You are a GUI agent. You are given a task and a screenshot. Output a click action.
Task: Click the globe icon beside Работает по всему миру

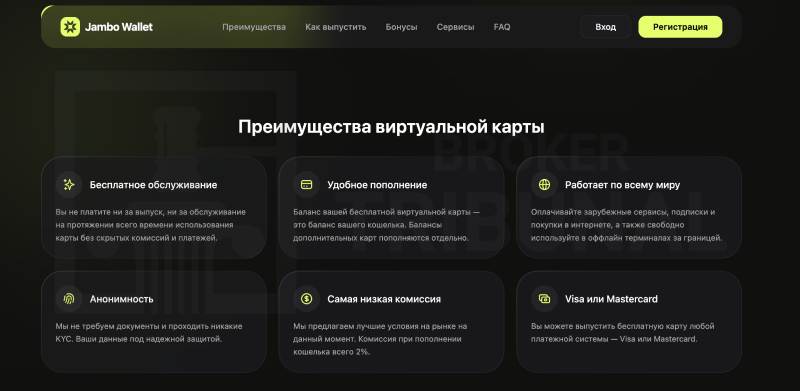(x=544, y=185)
